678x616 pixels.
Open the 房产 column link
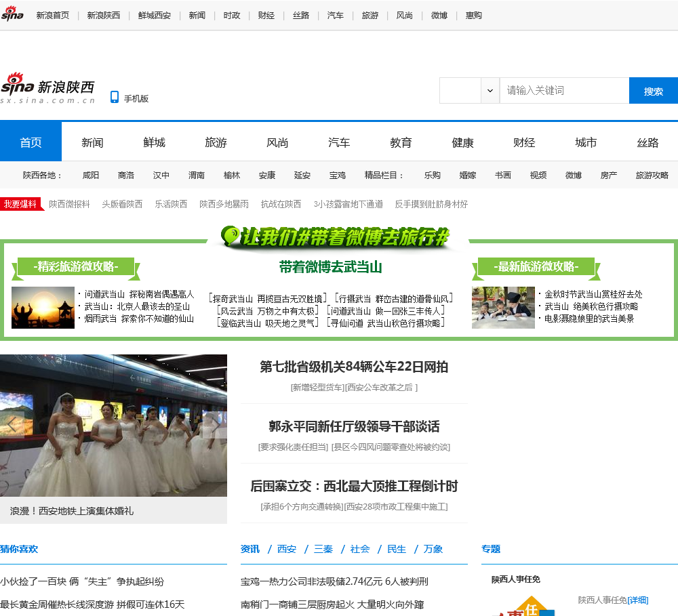[609, 175]
